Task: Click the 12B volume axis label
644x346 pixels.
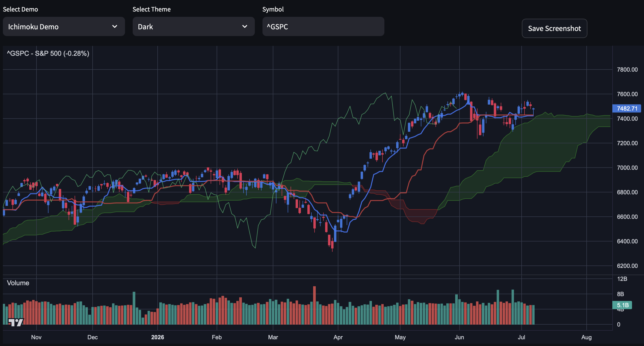Action: [622, 279]
